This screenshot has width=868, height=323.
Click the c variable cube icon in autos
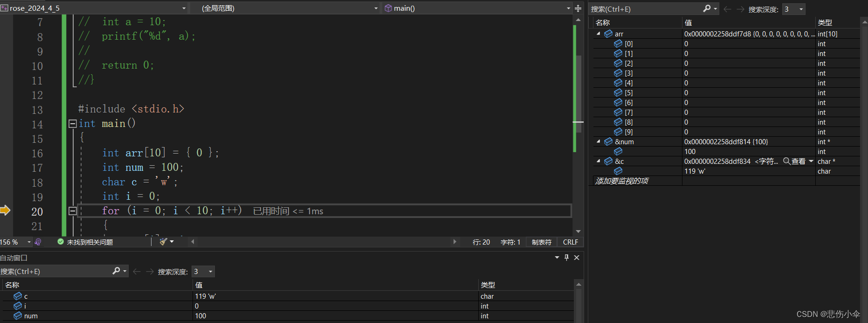pyautogui.click(x=18, y=296)
